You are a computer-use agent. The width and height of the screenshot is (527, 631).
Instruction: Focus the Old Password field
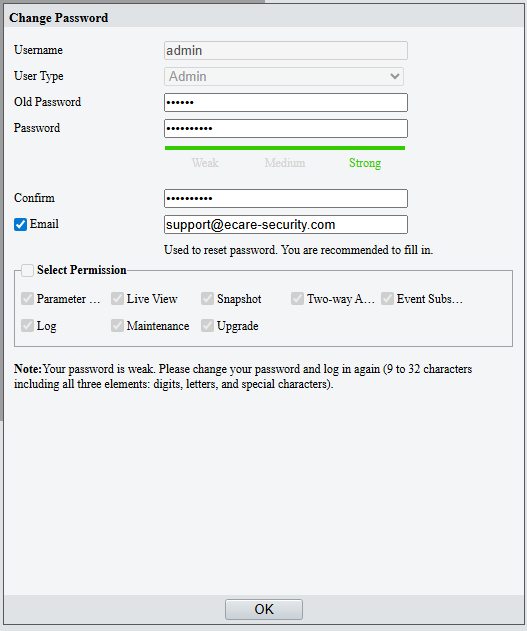286,103
